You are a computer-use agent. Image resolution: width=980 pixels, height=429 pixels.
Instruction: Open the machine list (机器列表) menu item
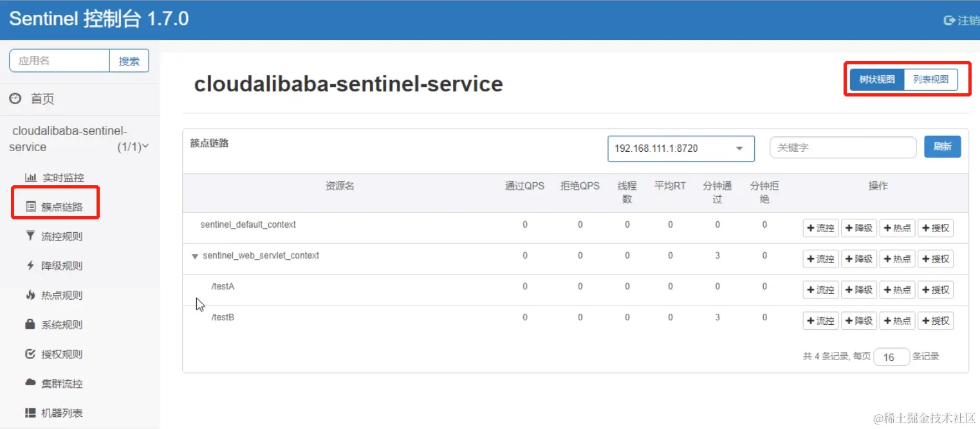(x=62, y=413)
